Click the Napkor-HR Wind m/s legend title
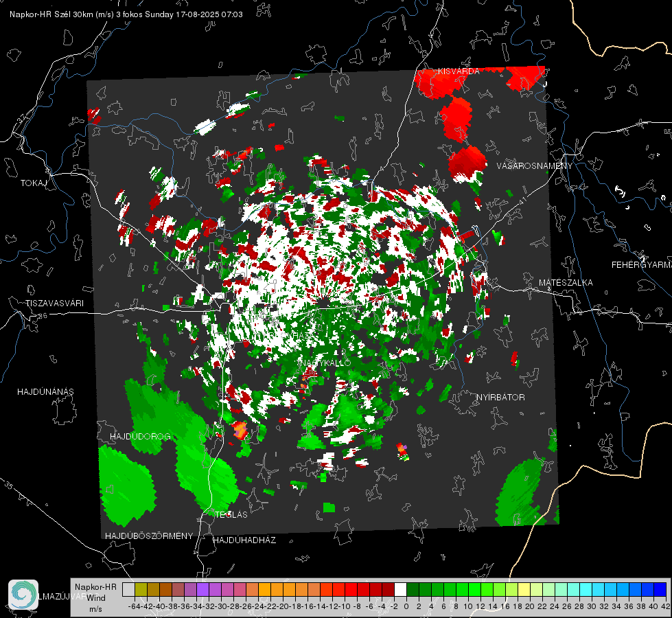672x618 pixels. tap(95, 597)
